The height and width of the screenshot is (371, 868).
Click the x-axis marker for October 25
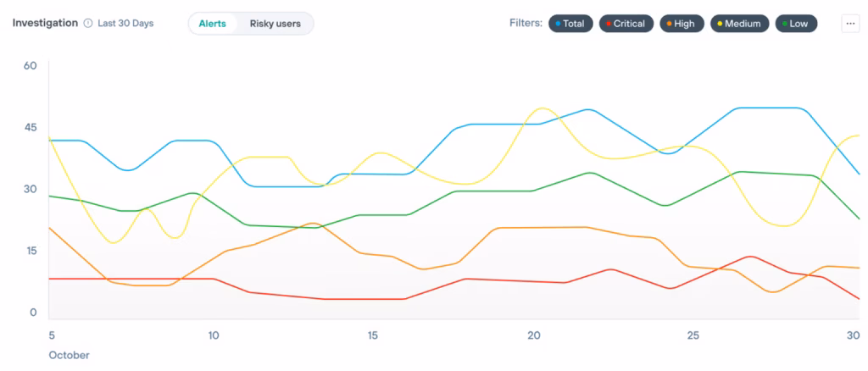pos(693,335)
